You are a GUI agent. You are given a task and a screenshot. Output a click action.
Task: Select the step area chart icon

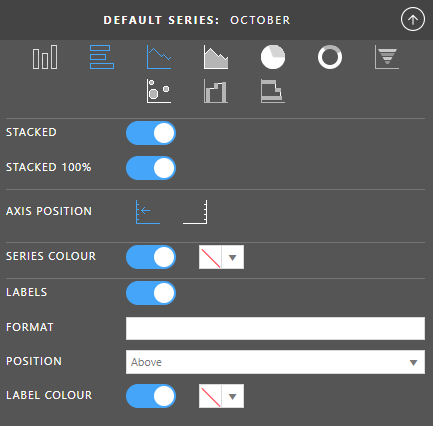pos(216,91)
